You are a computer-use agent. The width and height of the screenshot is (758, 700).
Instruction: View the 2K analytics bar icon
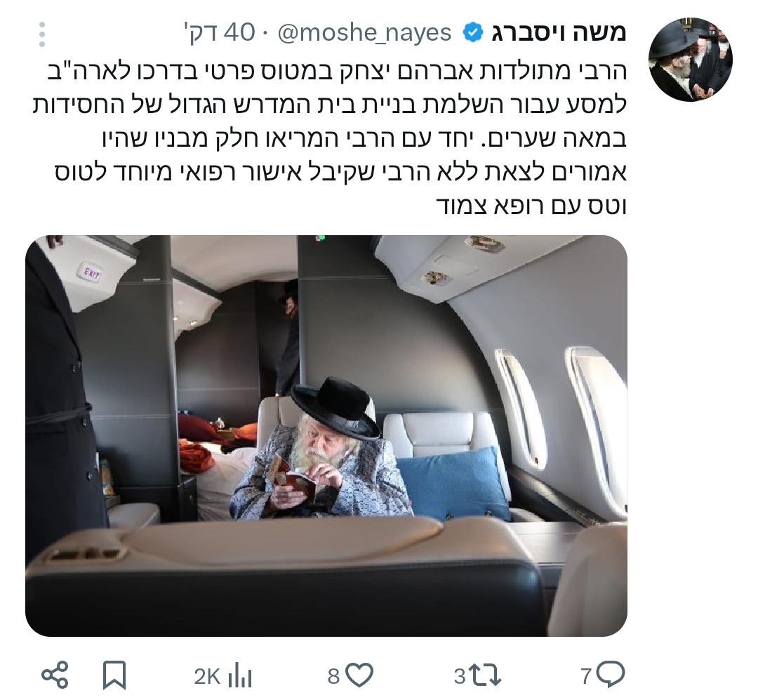[240, 675]
